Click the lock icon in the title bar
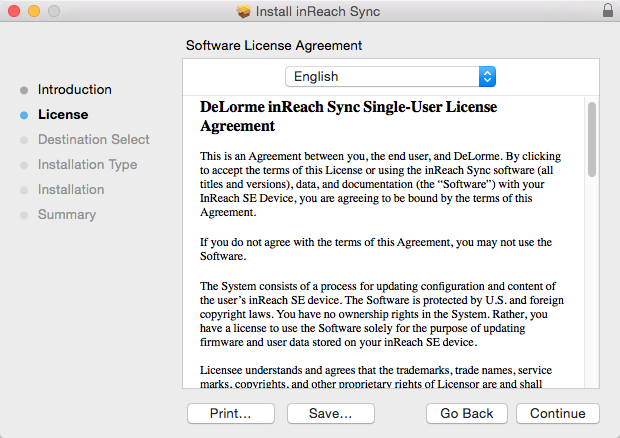The height and width of the screenshot is (438, 620). [608, 10]
